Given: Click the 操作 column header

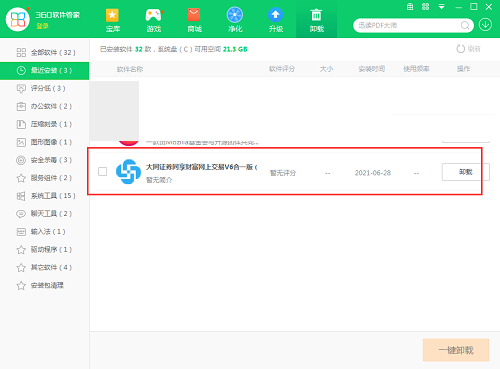Looking at the screenshot, I should click(x=463, y=69).
